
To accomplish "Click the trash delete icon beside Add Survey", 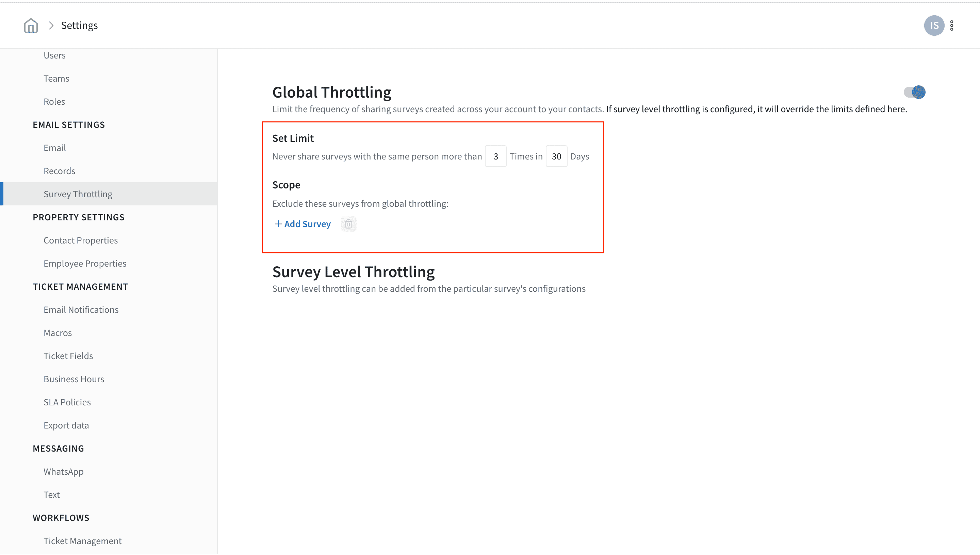I will 348,224.
